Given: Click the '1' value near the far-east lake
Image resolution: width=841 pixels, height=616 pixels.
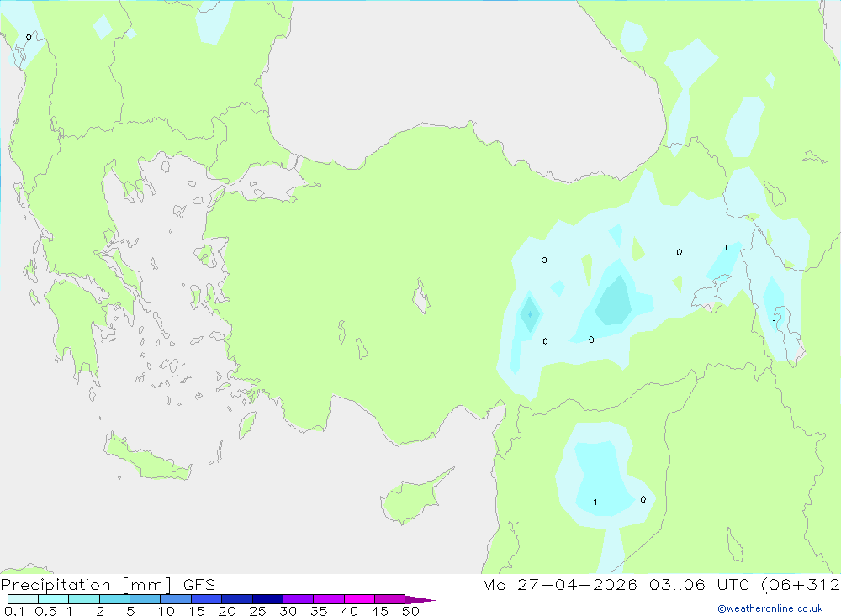Looking at the screenshot, I should click(774, 322).
